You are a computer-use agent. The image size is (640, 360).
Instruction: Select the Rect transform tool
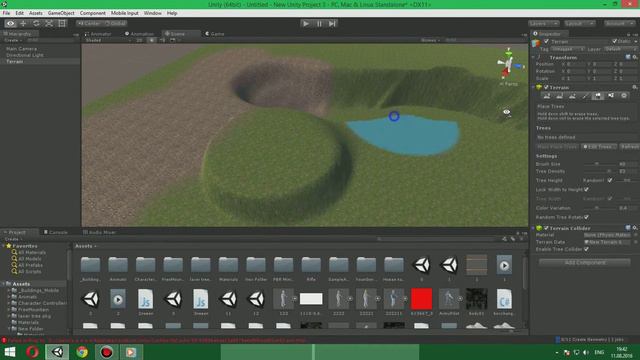click(x=62, y=24)
